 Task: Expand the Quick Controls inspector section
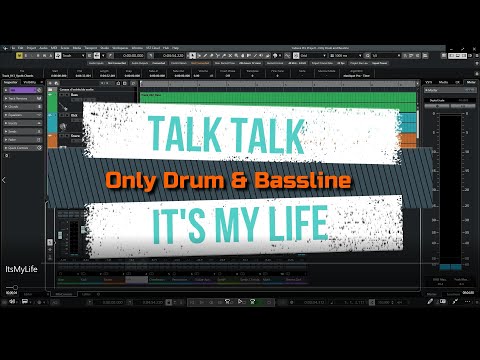(23, 148)
